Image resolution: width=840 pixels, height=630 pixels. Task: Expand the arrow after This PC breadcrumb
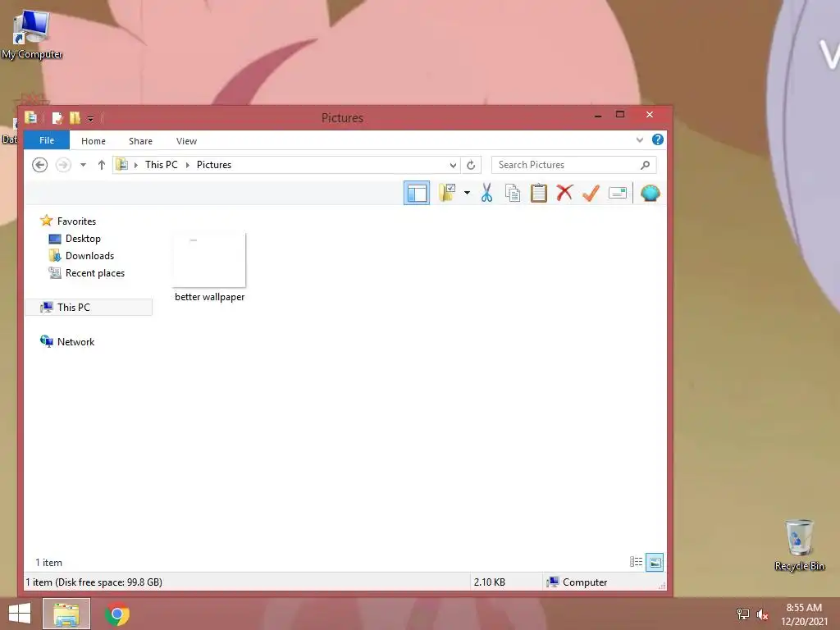188,165
